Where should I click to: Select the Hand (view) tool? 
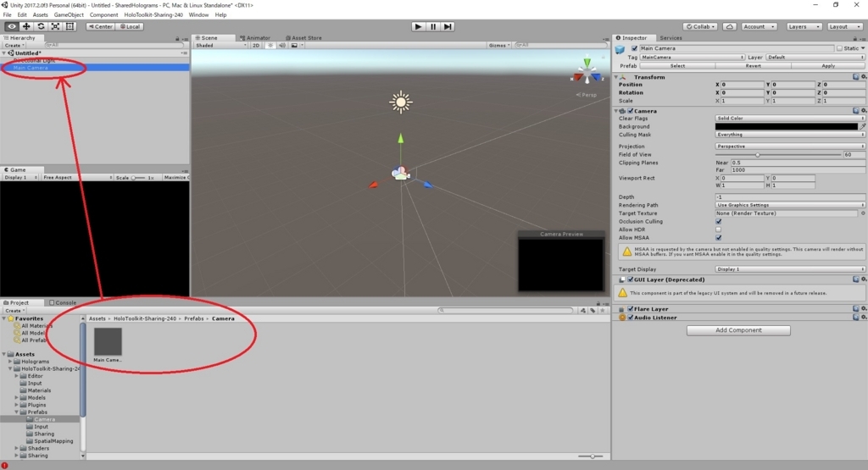coord(11,26)
